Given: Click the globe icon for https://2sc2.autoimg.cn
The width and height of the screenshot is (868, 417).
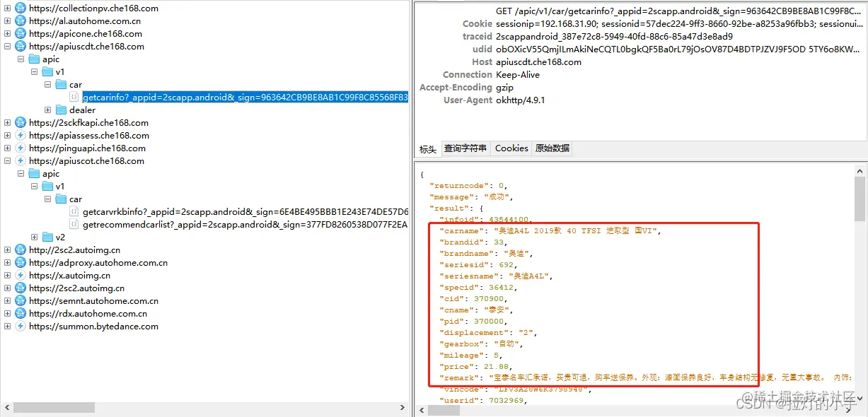Looking at the screenshot, I should [21, 288].
